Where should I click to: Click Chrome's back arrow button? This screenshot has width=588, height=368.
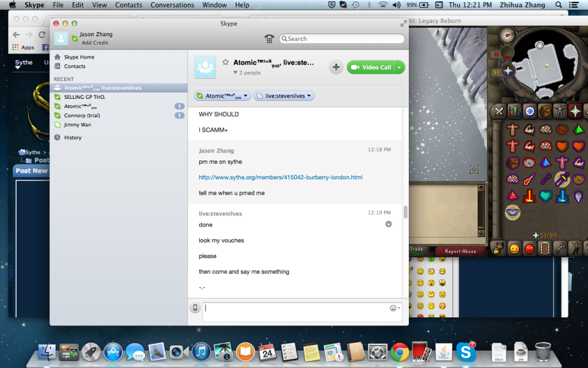coord(16,34)
